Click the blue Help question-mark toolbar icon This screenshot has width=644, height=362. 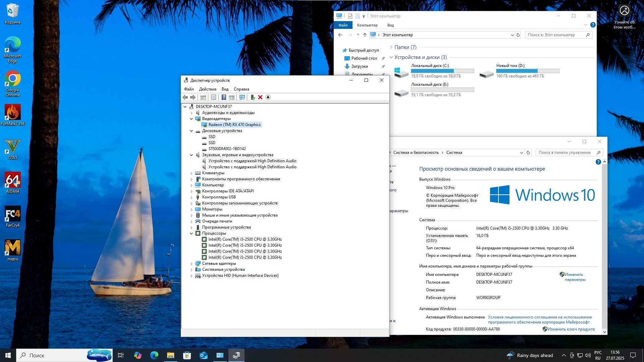point(224,97)
